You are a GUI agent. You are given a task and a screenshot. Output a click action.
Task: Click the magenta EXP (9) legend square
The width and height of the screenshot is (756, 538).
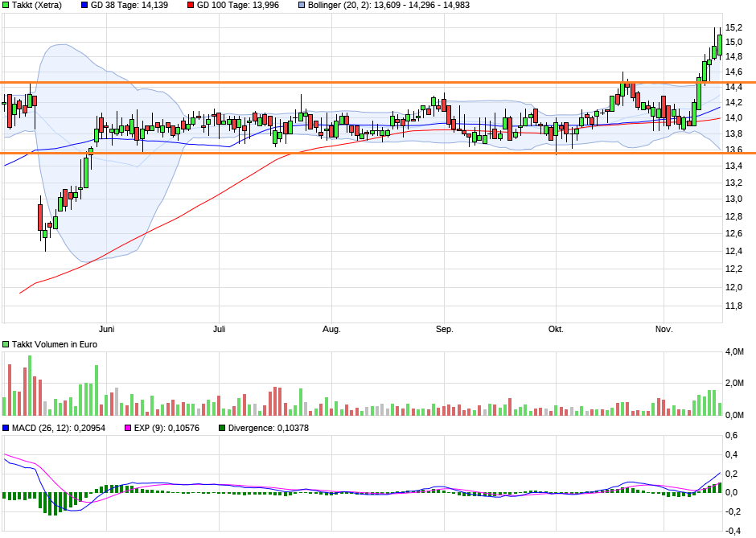coord(126,429)
